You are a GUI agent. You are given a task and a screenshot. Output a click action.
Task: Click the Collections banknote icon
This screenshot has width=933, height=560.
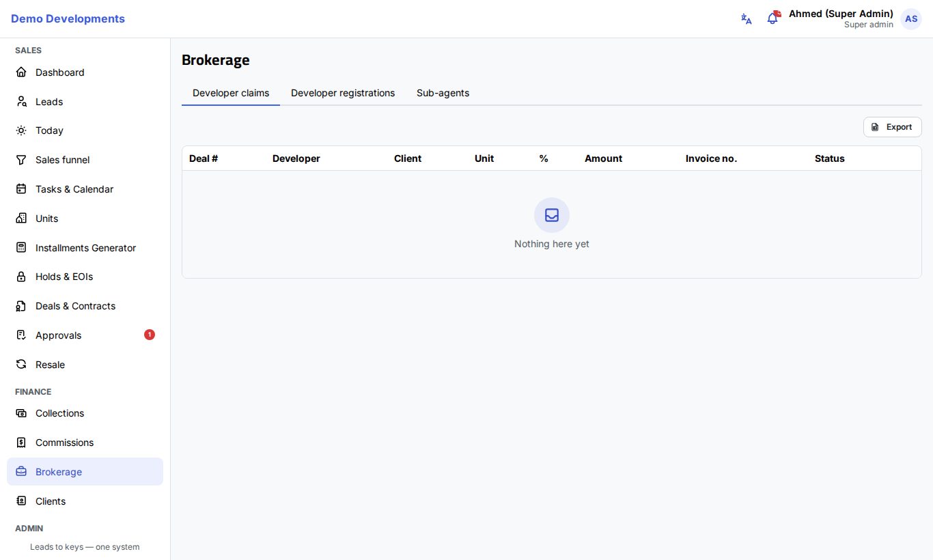tap(21, 413)
